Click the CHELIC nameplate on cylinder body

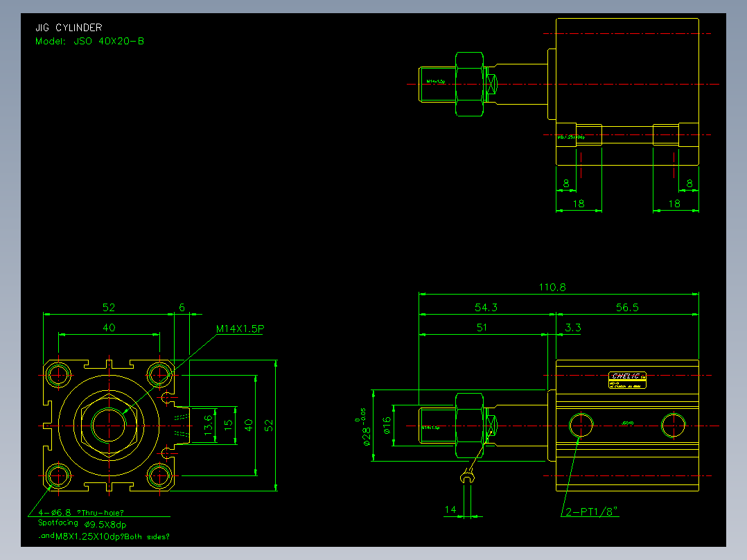pyautogui.click(x=627, y=380)
